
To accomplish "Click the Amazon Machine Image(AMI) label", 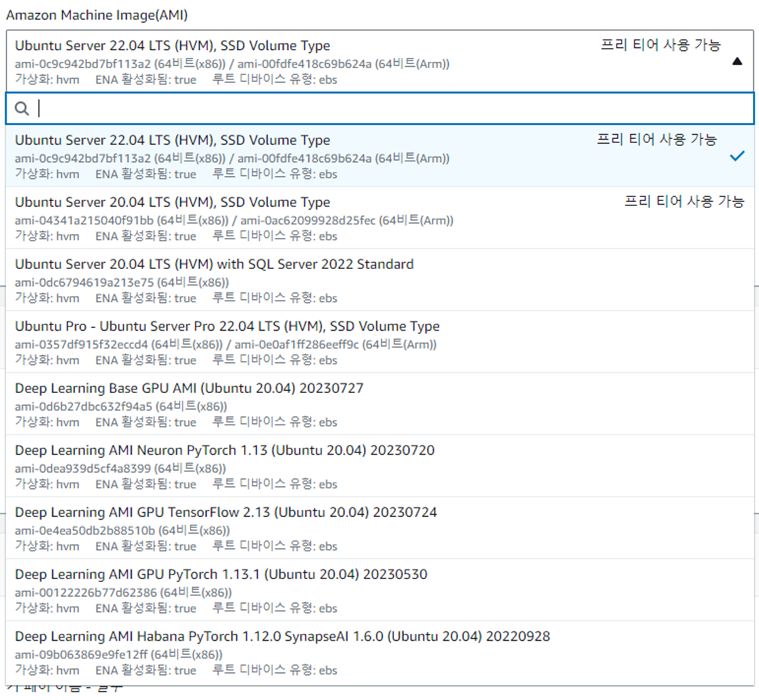I will (97, 15).
